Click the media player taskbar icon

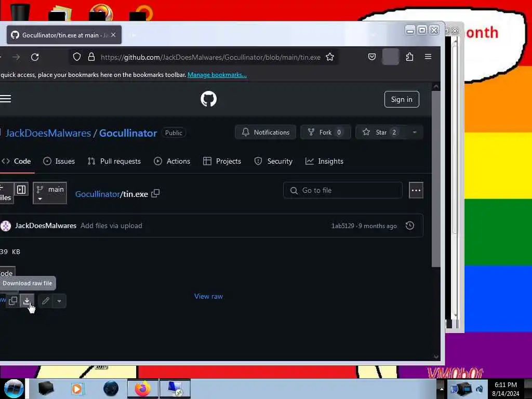click(77, 389)
